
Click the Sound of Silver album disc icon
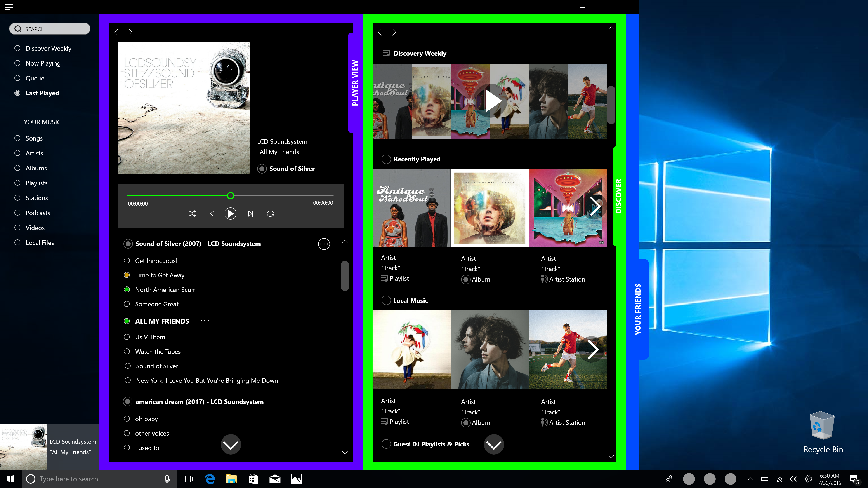(262, 169)
